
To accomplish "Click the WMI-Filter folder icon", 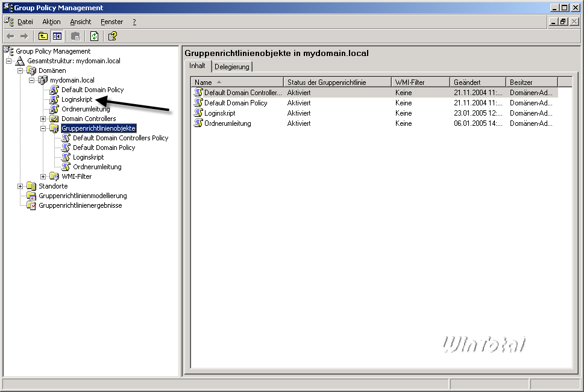I will [x=54, y=176].
